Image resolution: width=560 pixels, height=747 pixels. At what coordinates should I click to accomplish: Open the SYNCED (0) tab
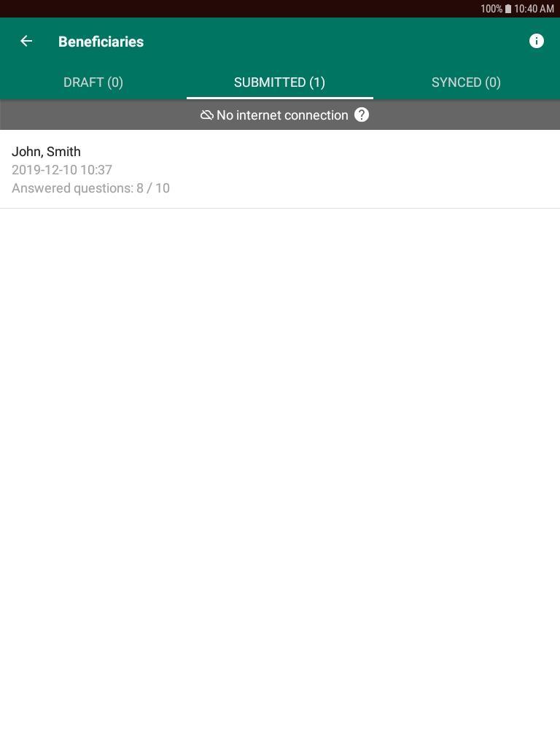tap(466, 82)
